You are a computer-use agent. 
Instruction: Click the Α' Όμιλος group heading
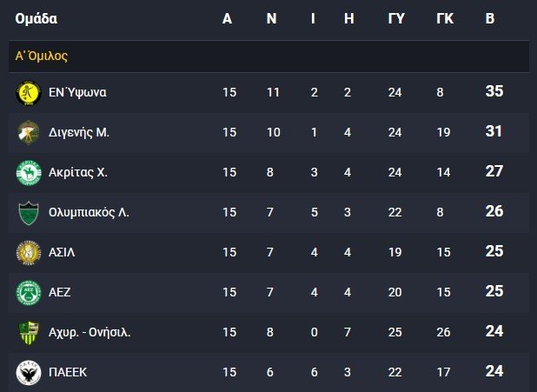coord(42,56)
